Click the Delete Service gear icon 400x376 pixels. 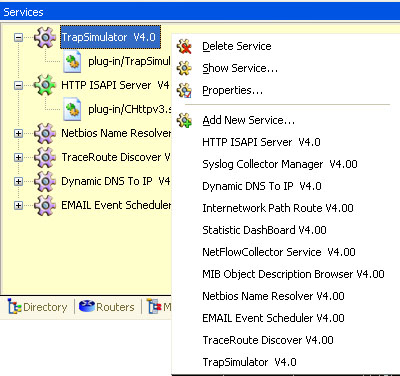(184, 46)
